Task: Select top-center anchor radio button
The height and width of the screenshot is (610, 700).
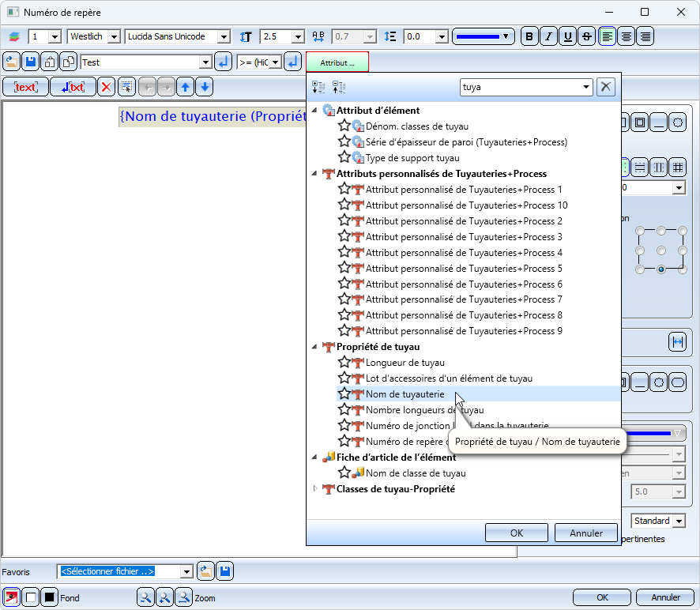Action: coord(661,231)
